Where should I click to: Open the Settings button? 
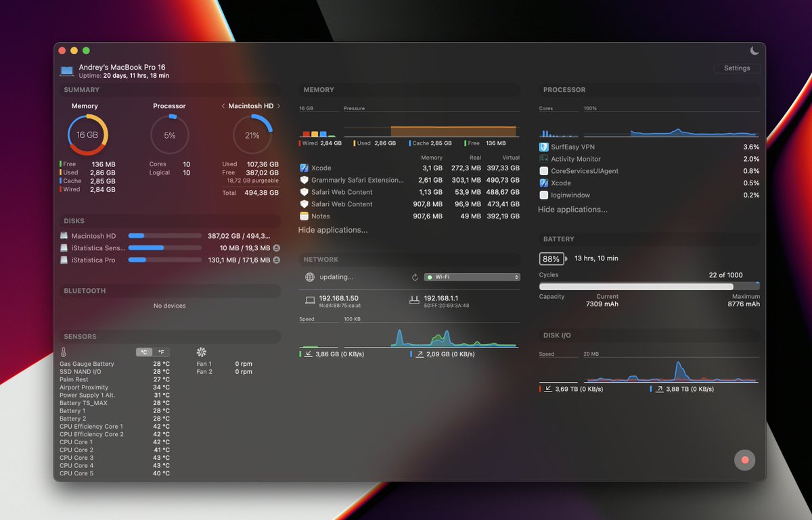click(x=737, y=68)
